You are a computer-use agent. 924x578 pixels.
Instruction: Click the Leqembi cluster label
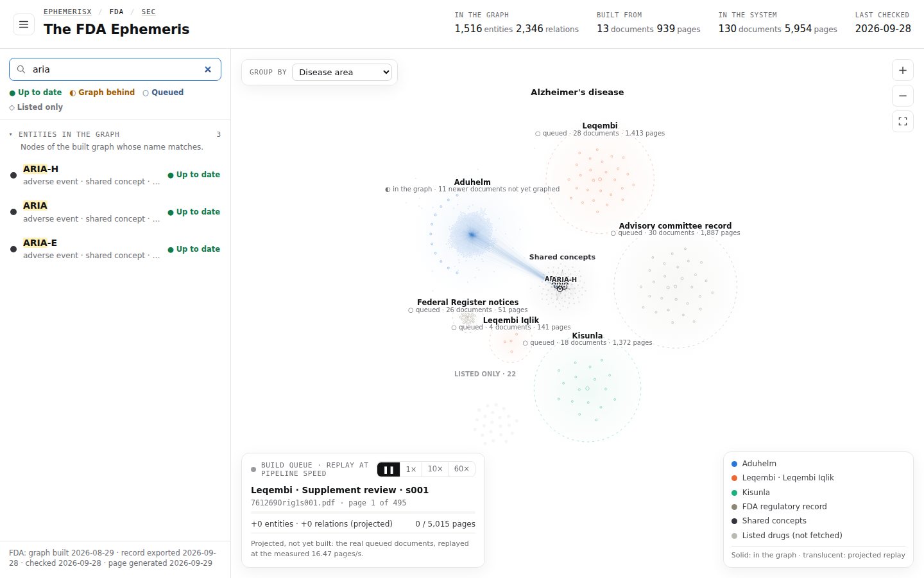click(600, 126)
